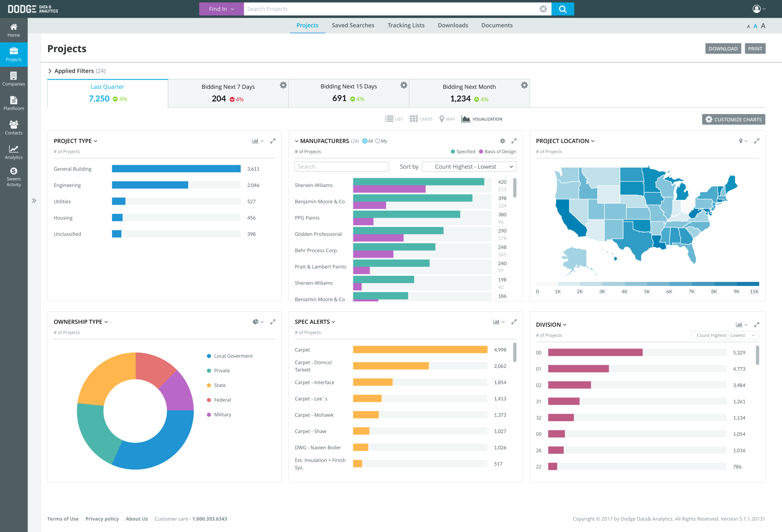Image resolution: width=782 pixels, height=532 pixels.
Task: Open the Find In dropdown
Action: click(221, 9)
